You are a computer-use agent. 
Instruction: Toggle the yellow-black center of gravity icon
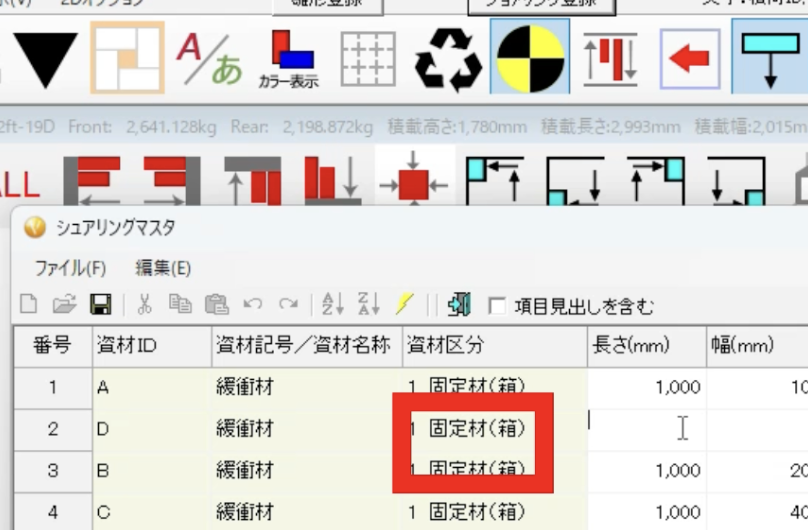(x=530, y=58)
